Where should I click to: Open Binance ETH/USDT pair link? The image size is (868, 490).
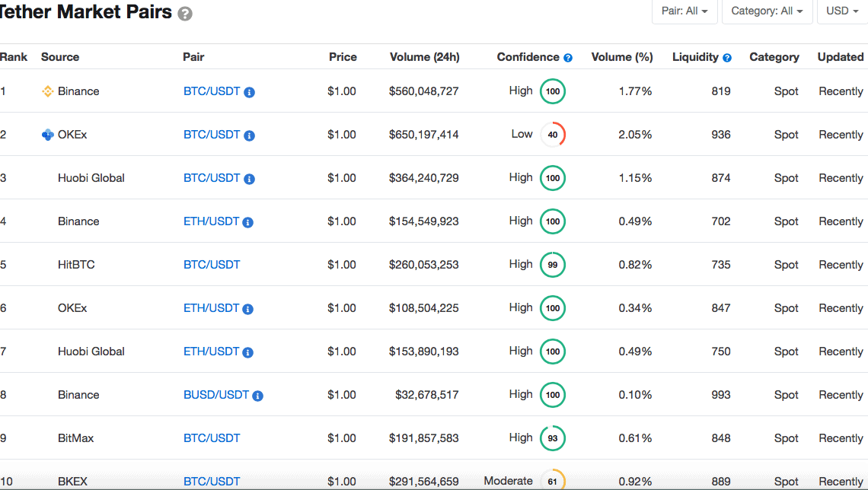(211, 221)
